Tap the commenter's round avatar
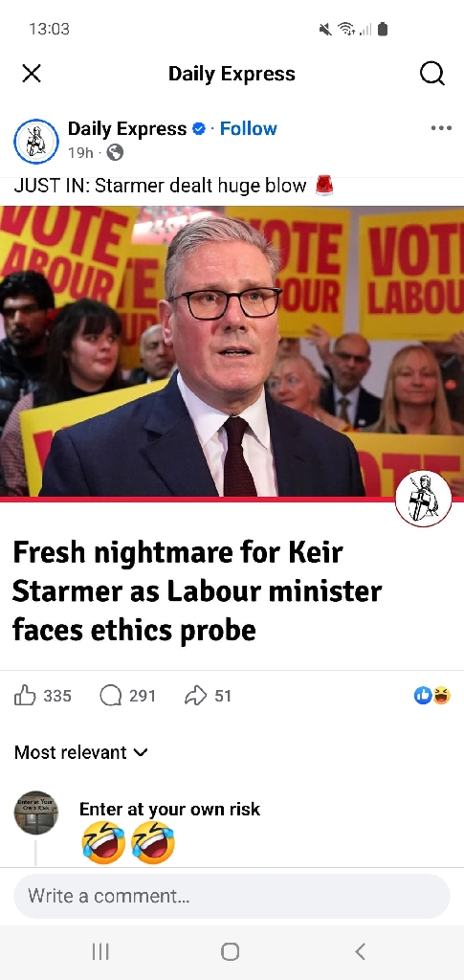Viewport: 464px width, 980px height. (36, 813)
